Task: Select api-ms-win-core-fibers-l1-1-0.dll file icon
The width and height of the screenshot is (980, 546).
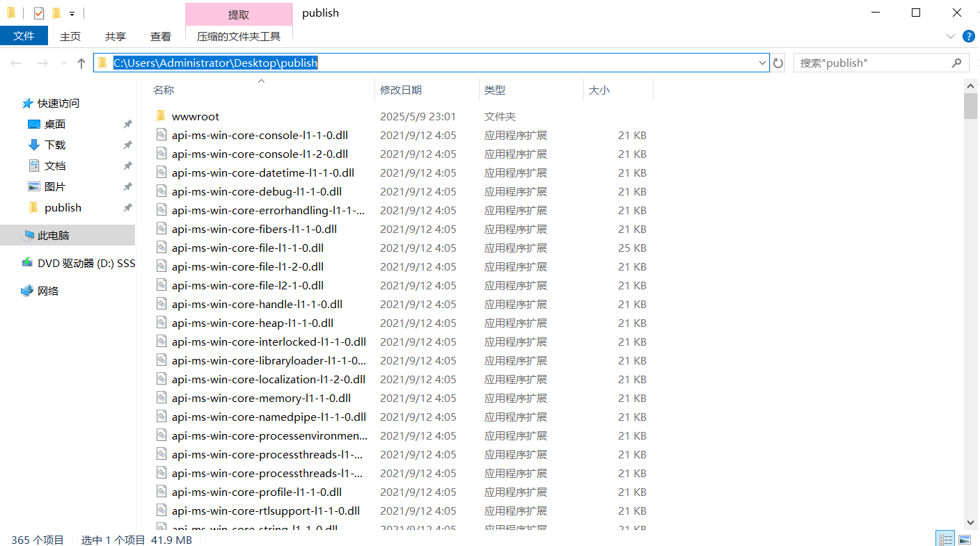Action: point(161,228)
